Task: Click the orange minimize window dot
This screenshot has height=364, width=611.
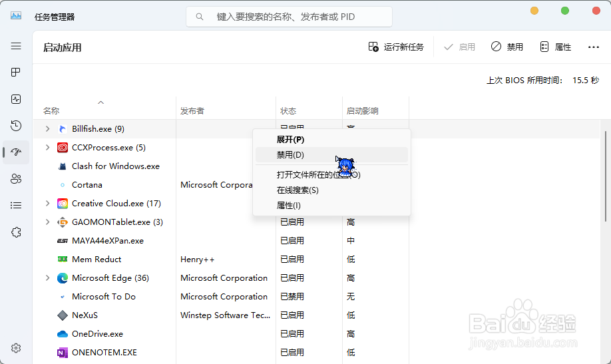Action: (534, 11)
